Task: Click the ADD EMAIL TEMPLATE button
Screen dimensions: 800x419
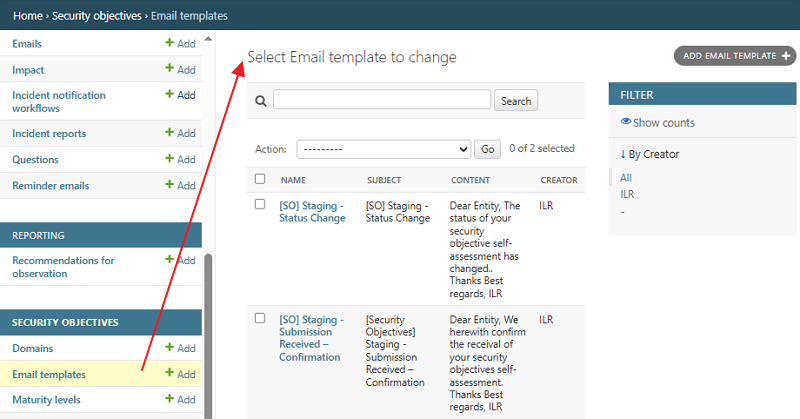Action: 735,56
